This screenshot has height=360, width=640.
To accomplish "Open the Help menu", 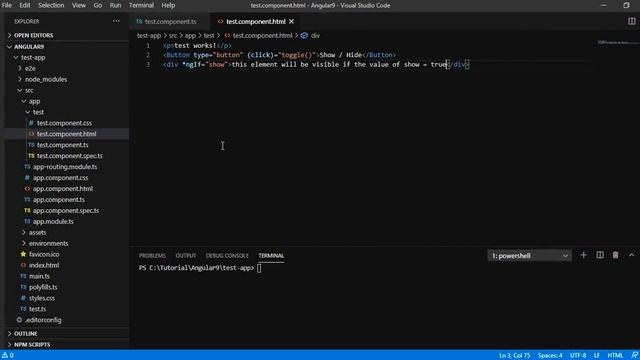I will 168,5.
